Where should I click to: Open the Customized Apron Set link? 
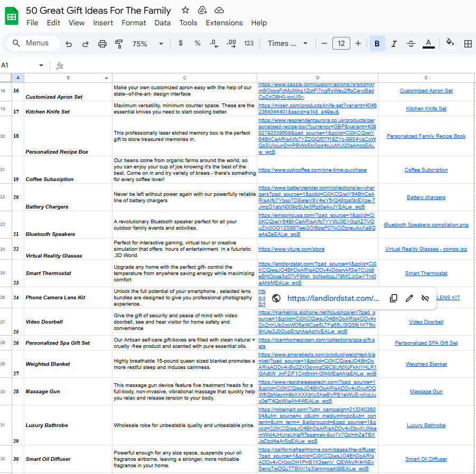point(426,91)
